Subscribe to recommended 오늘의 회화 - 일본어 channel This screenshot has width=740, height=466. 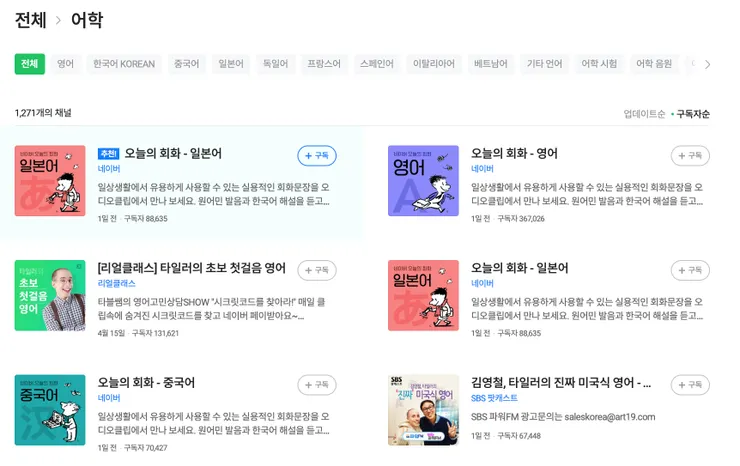(x=317, y=155)
